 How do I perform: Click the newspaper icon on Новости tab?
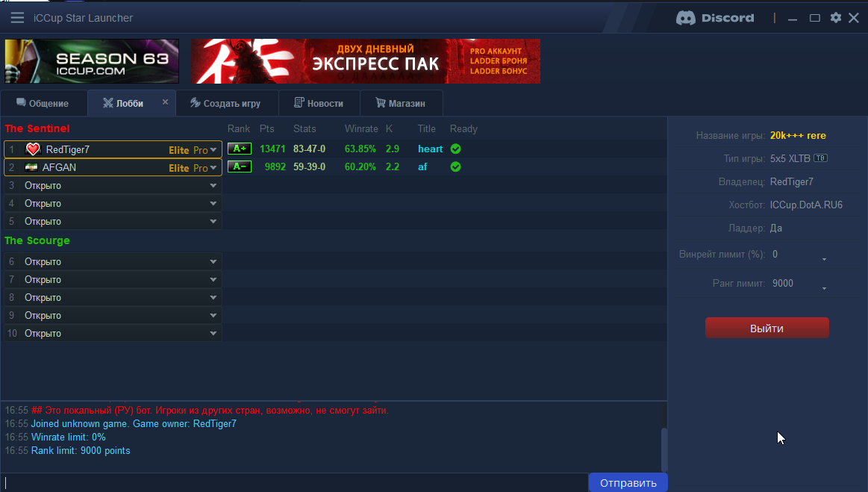click(299, 102)
